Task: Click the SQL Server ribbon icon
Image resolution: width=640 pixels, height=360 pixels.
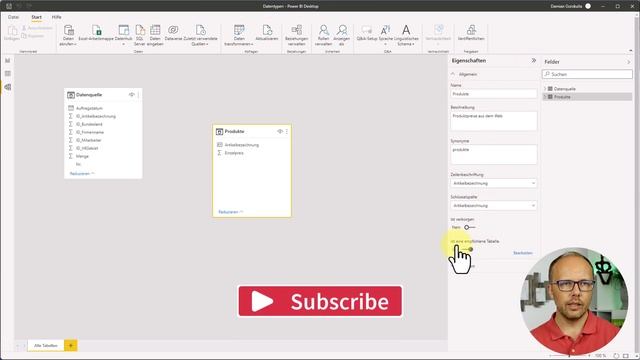Action: click(x=140, y=35)
